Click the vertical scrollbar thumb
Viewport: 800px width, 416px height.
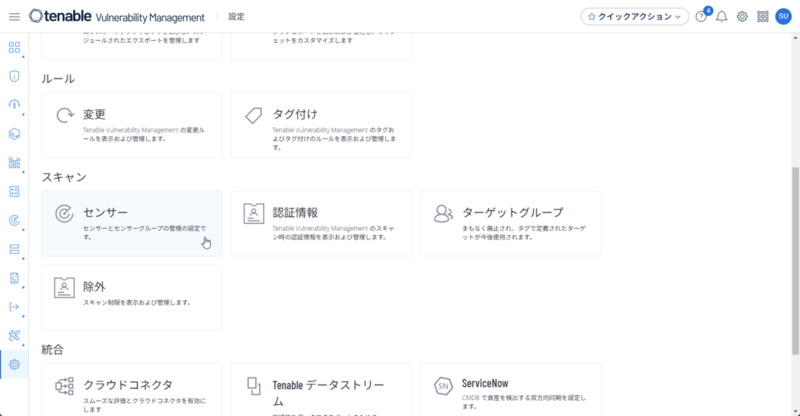[795, 261]
